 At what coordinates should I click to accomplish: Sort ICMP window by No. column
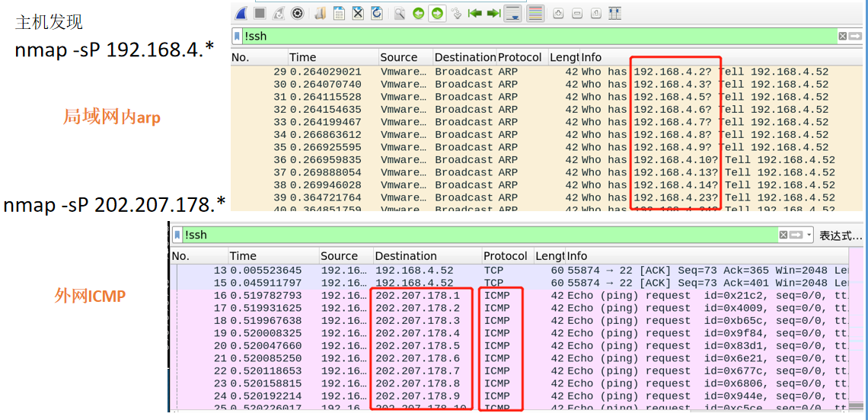pyautogui.click(x=199, y=256)
